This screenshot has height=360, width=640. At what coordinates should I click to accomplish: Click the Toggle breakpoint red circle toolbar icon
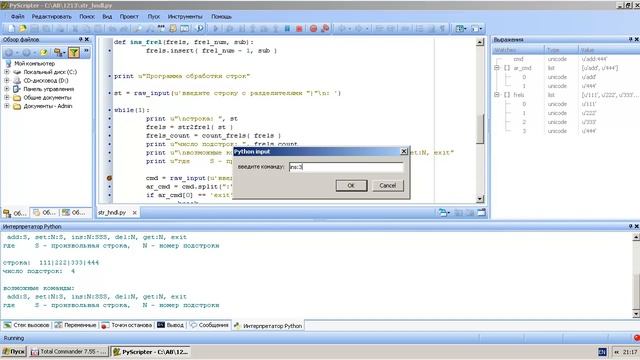pyautogui.click(x=313, y=28)
